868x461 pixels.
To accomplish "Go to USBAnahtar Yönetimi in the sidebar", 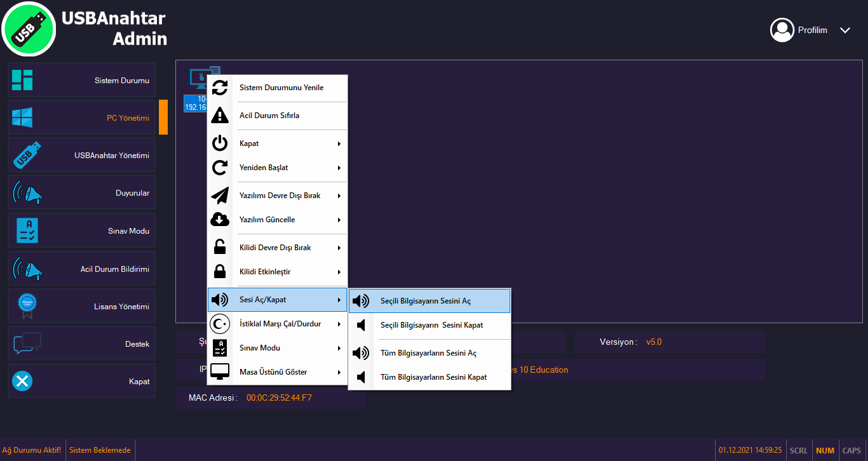I will pos(81,156).
